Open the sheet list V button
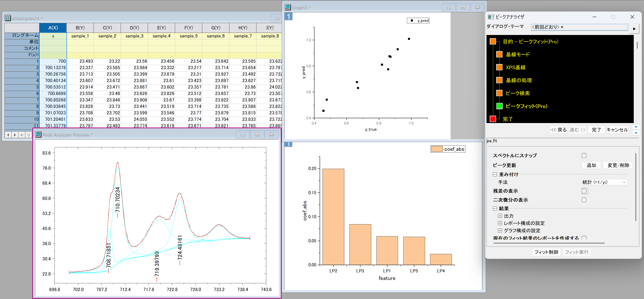Screen dimensions: 644x299 pyautogui.click(x=29, y=135)
